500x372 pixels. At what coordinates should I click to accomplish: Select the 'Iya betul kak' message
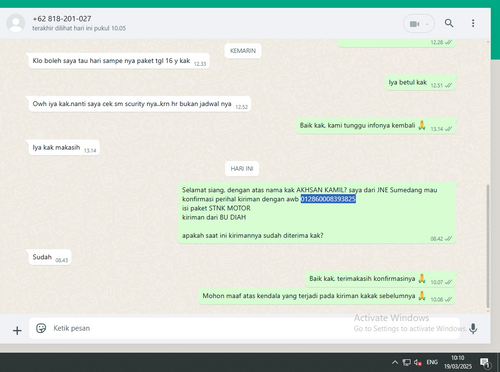420,83
